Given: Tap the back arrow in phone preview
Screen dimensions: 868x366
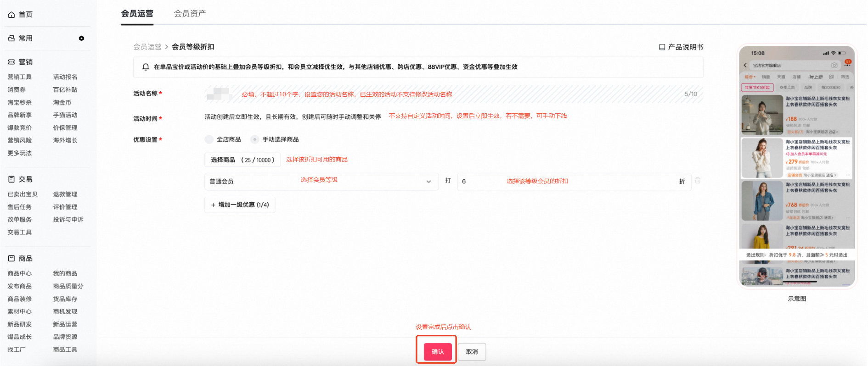Looking at the screenshot, I should 745,66.
